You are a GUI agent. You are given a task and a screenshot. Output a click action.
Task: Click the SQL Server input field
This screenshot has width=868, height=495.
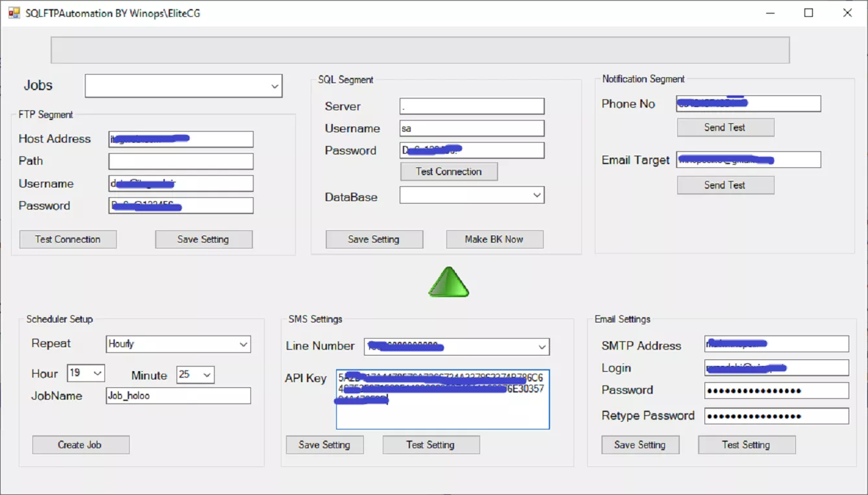tap(472, 106)
